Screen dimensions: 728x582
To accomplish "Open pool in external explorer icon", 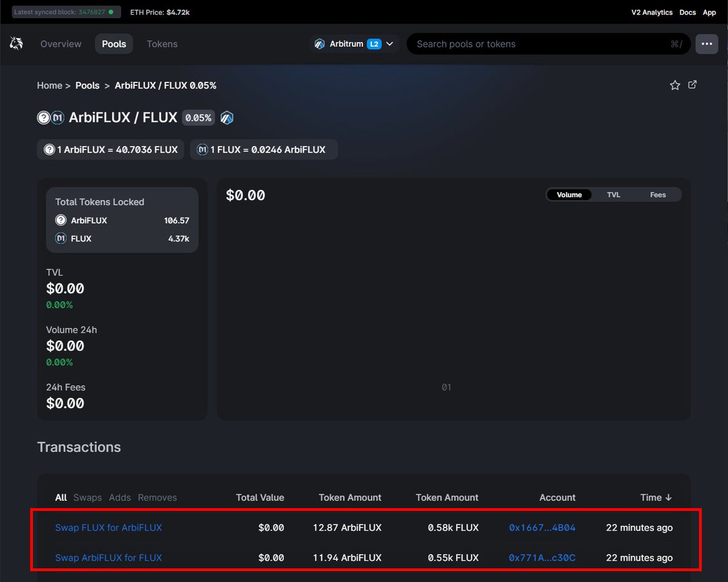I will (692, 85).
